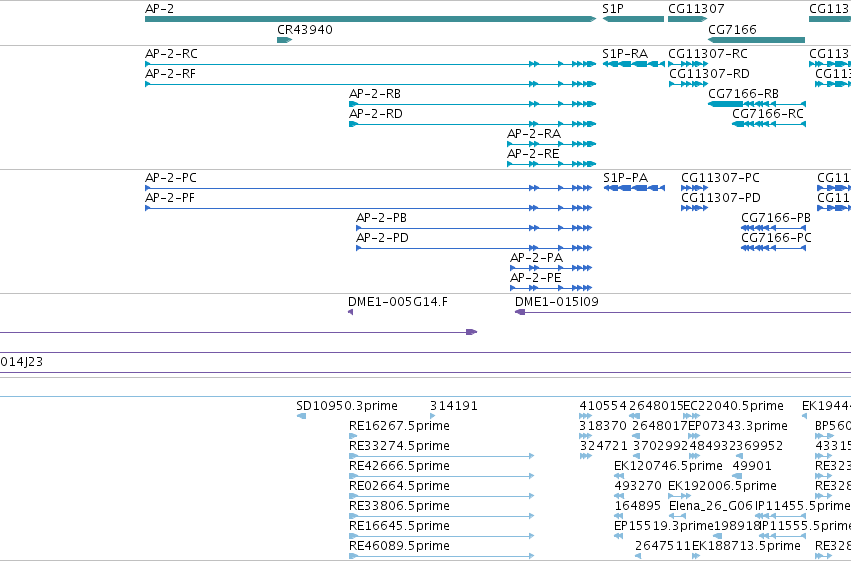Click the DME1-015I09 feature
The image size is (851, 561).
(x=683, y=313)
